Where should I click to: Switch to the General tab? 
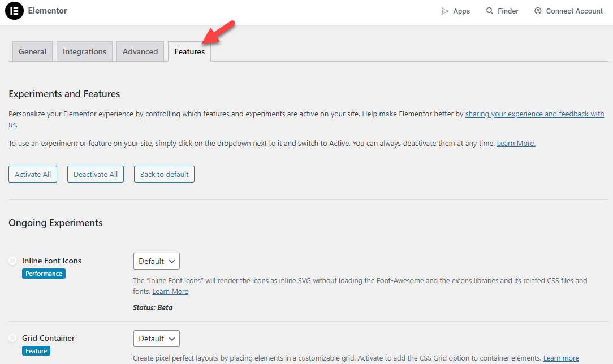coord(32,51)
